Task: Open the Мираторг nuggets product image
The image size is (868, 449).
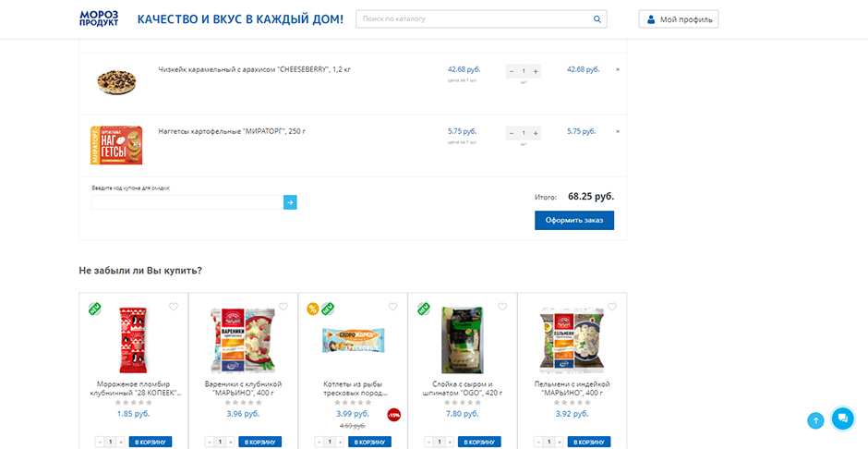Action: coord(116,145)
